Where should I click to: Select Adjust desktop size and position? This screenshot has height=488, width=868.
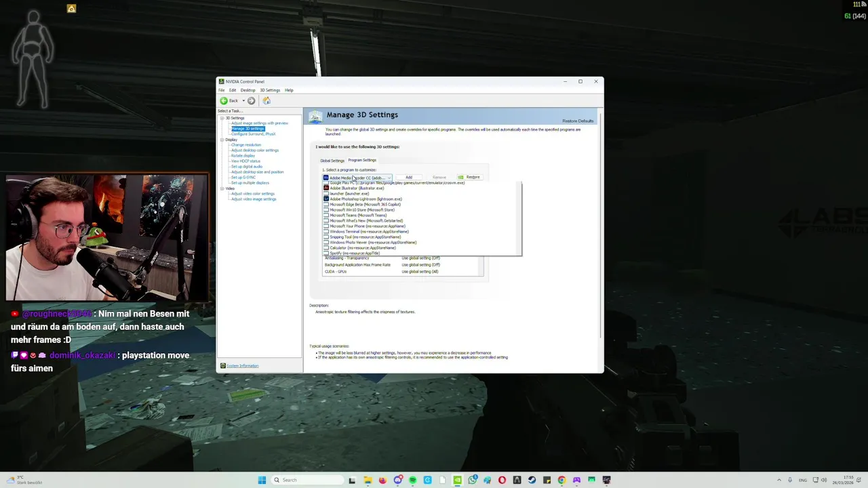[x=258, y=172]
